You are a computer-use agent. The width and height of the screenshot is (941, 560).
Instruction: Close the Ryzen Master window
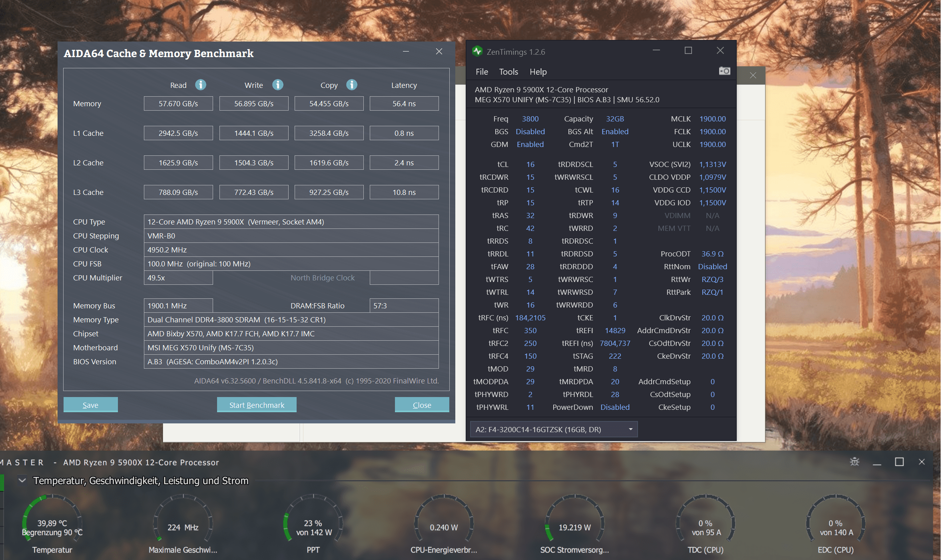[x=922, y=462]
